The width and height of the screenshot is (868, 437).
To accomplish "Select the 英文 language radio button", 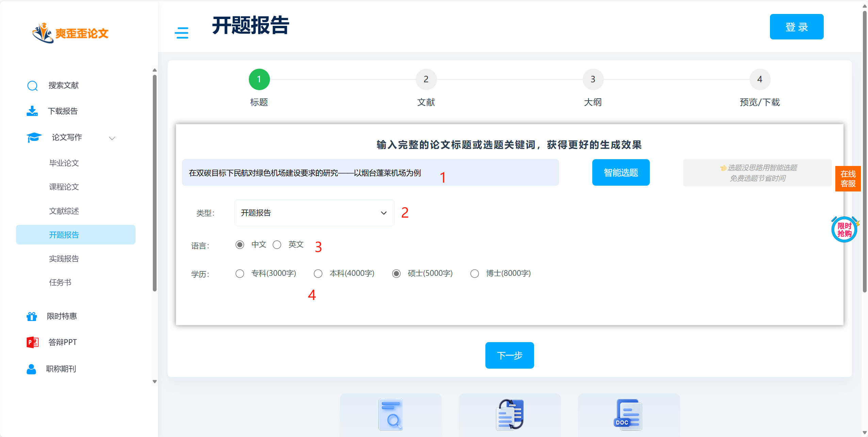I will point(277,245).
